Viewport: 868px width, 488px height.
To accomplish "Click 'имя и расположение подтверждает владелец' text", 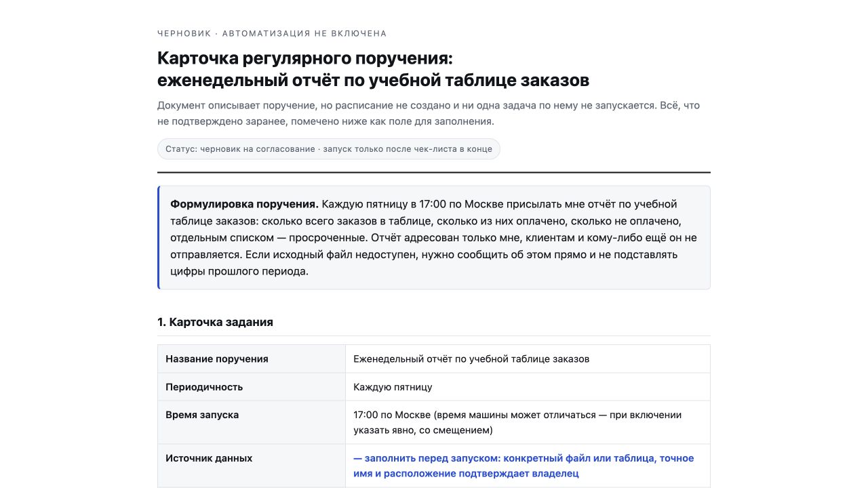I will [466, 473].
